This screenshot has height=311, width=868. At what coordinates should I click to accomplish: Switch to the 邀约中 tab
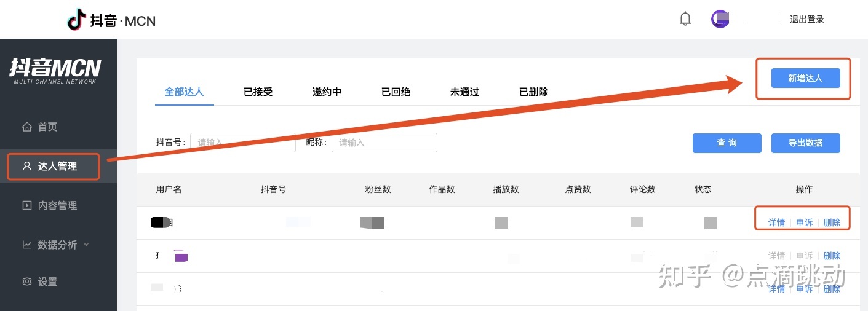pos(327,92)
